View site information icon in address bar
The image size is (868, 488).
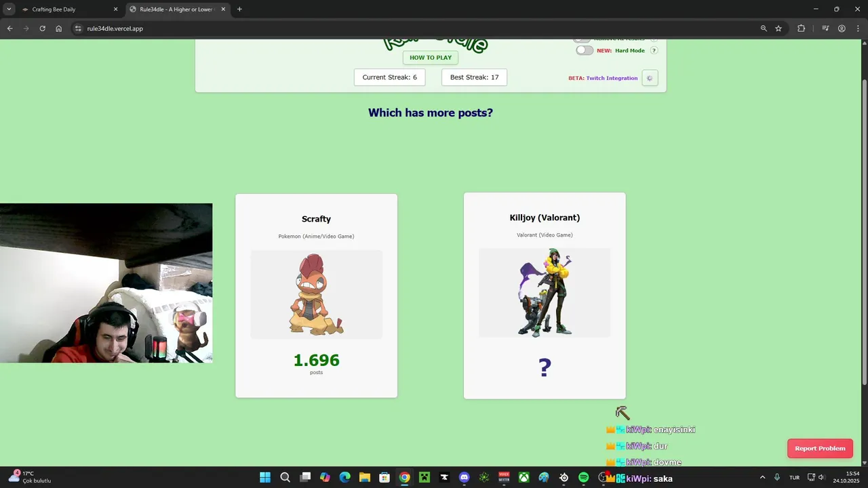(78, 28)
